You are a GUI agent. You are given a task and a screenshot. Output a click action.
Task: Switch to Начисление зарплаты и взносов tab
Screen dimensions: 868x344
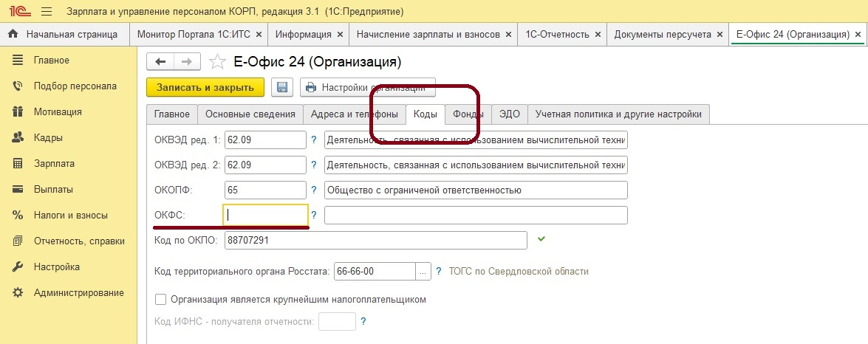[428, 34]
